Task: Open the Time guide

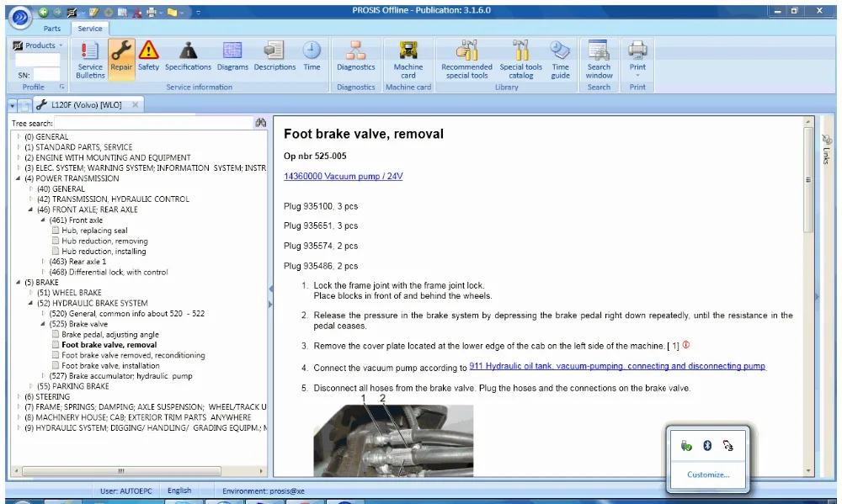Action: [560, 58]
